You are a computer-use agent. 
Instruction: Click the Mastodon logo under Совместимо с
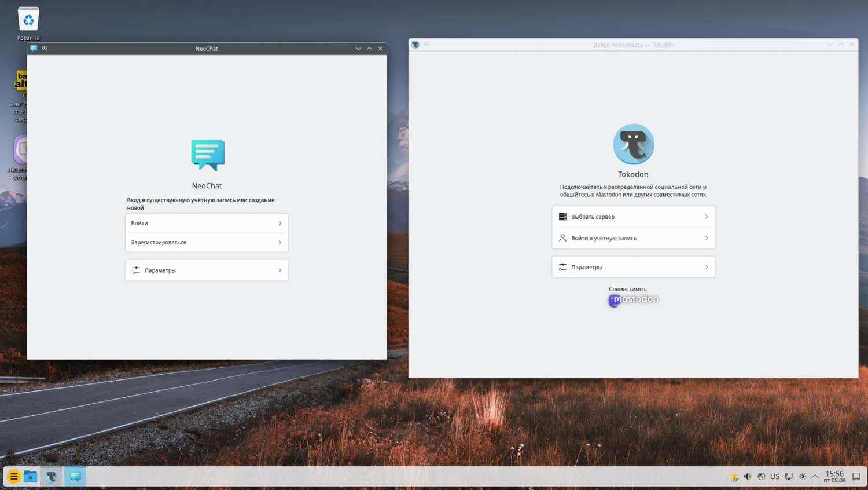[x=634, y=299]
